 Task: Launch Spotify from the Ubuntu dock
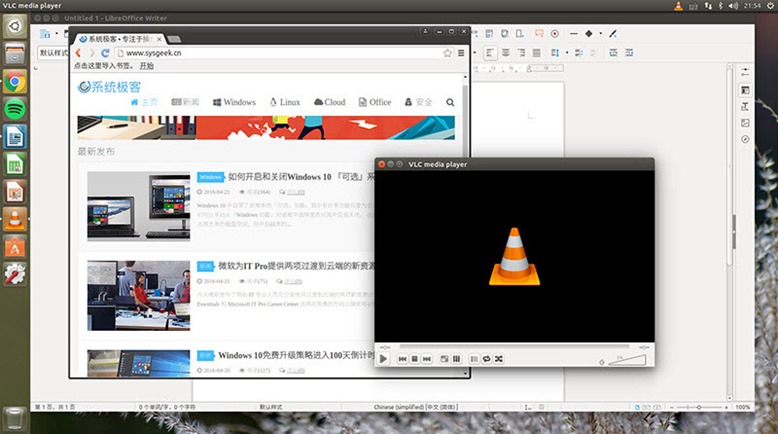(15, 109)
